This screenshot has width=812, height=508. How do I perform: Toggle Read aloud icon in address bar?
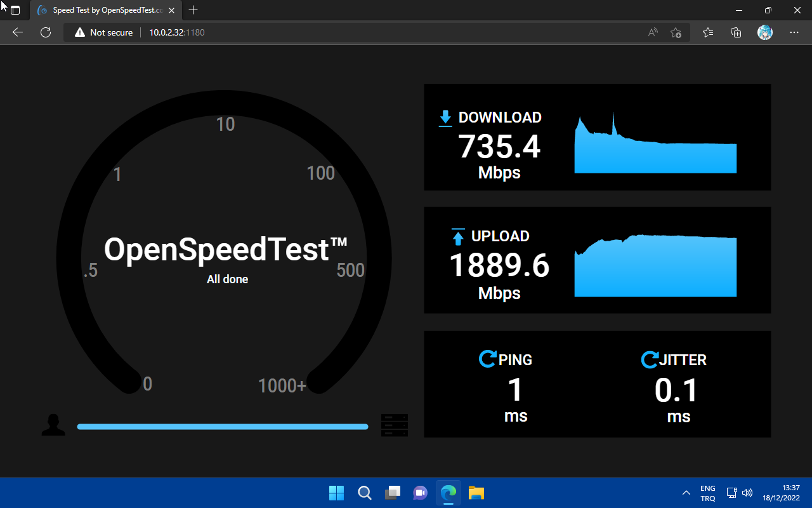click(653, 32)
